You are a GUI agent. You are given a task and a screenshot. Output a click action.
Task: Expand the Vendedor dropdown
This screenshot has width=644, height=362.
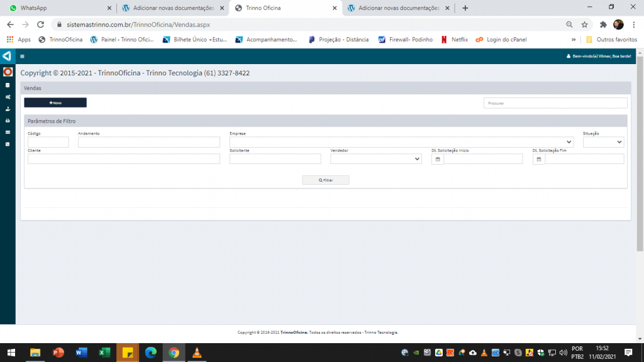click(375, 159)
